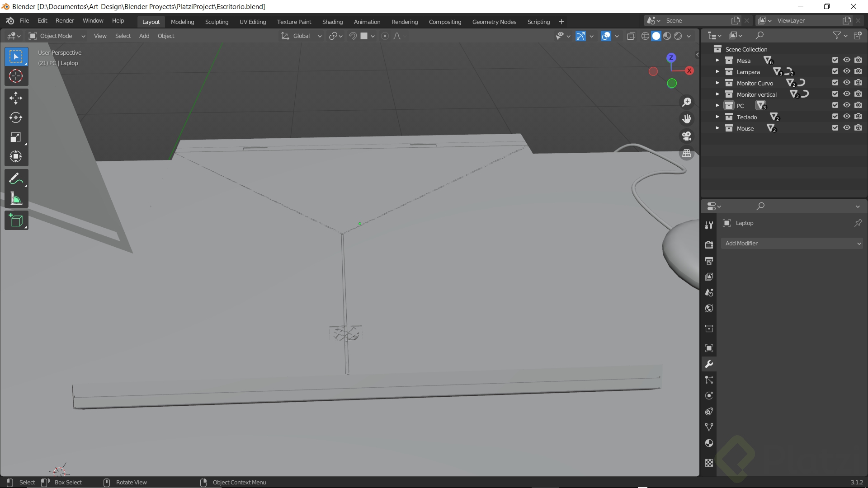Viewport: 868px width, 488px height.
Task: Click the Add menu in the viewport header
Action: [x=144, y=36]
